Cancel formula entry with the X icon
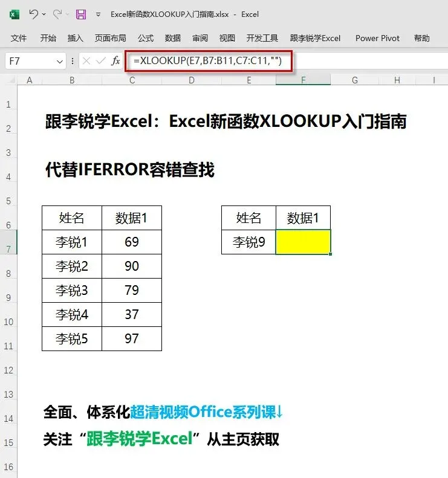This screenshot has width=448, height=478. (x=86, y=61)
